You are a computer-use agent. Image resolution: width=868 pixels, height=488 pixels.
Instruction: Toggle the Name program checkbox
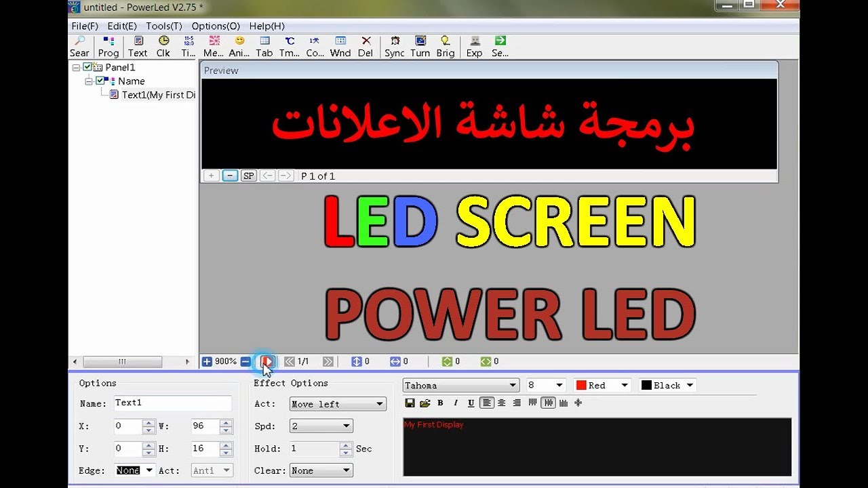(100, 81)
